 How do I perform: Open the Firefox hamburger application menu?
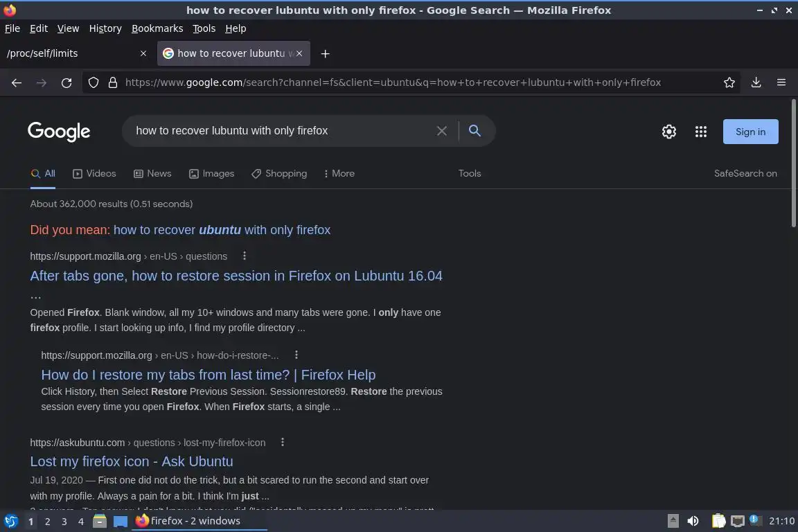click(781, 82)
